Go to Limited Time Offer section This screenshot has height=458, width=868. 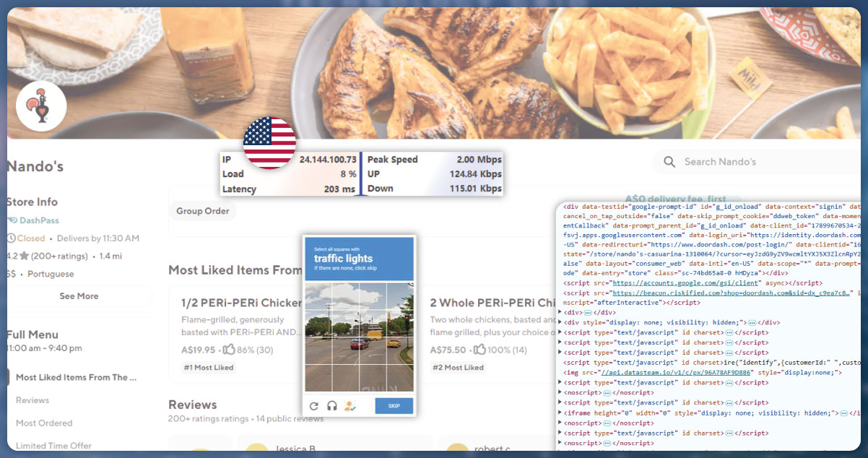[53, 446]
